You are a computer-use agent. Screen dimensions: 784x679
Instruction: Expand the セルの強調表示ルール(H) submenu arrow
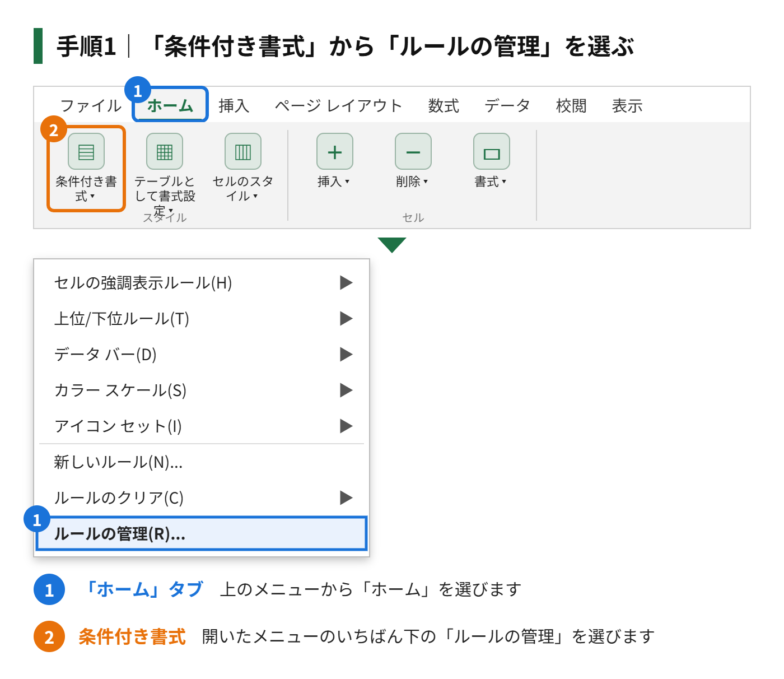pyautogui.click(x=346, y=283)
